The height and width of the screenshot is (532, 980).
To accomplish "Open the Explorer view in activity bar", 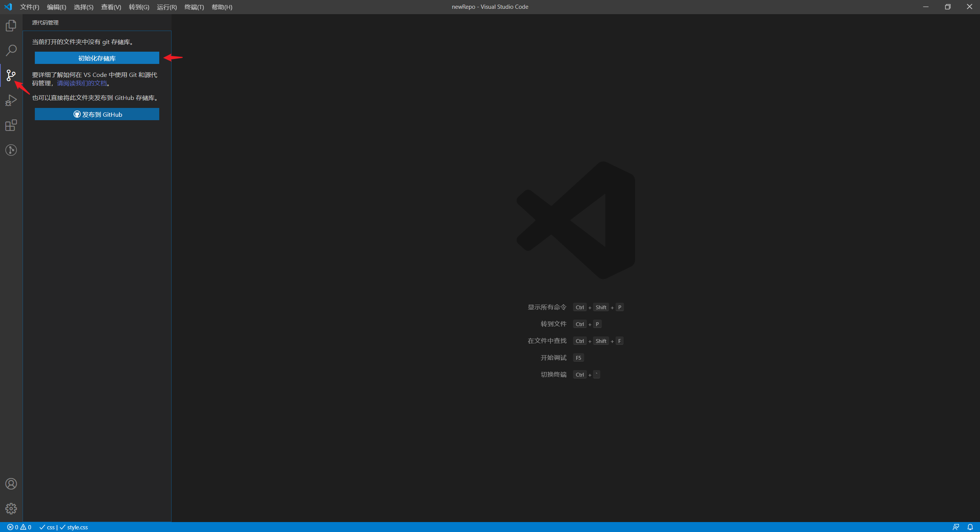I will tap(11, 26).
